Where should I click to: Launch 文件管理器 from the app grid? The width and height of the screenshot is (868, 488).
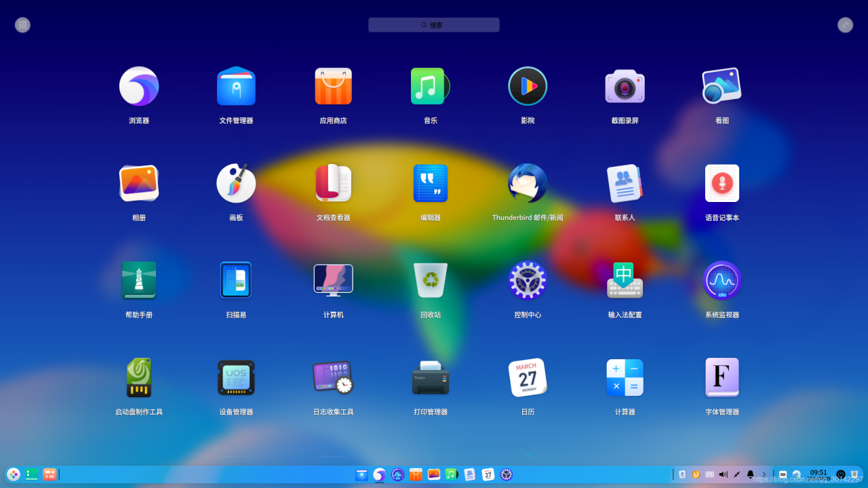click(236, 86)
